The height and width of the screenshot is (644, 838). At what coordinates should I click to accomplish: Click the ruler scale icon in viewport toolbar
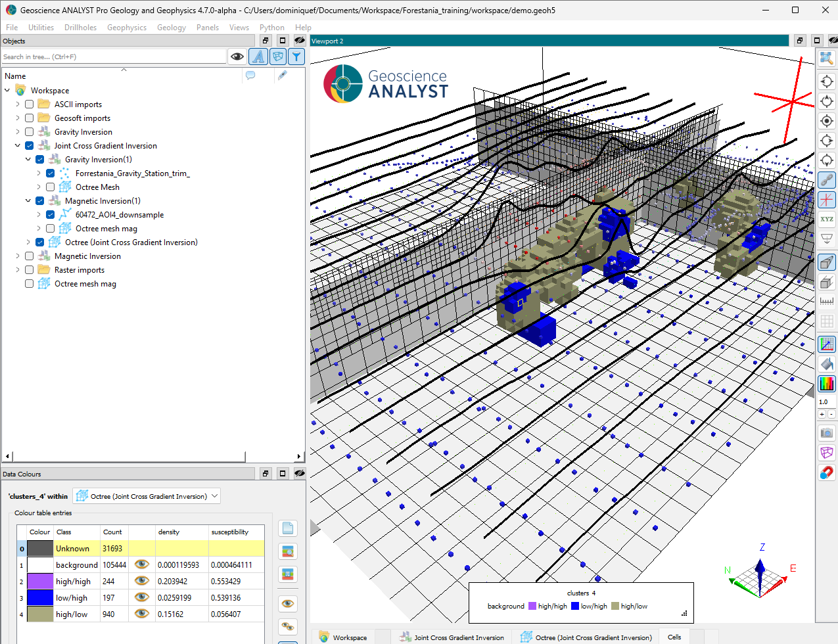(827, 301)
